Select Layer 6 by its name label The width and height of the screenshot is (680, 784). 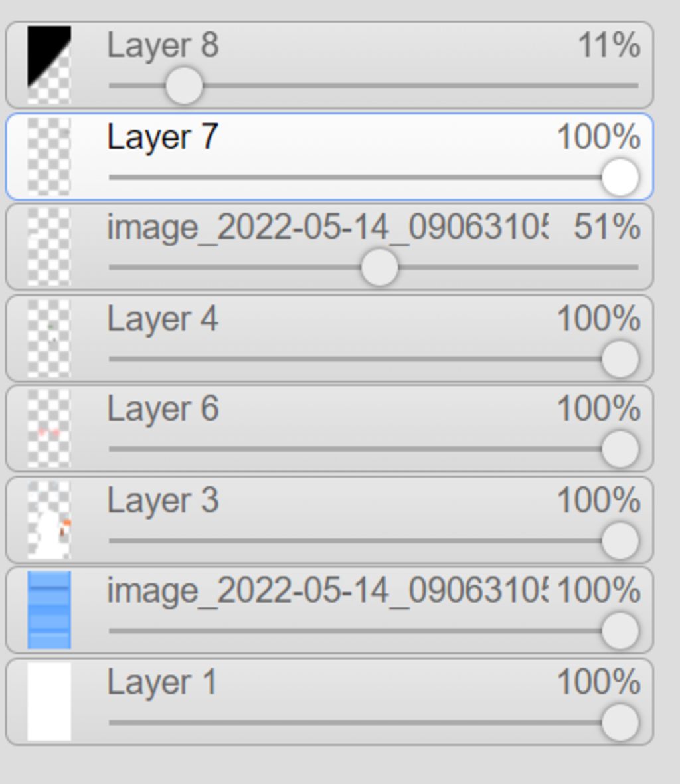163,409
